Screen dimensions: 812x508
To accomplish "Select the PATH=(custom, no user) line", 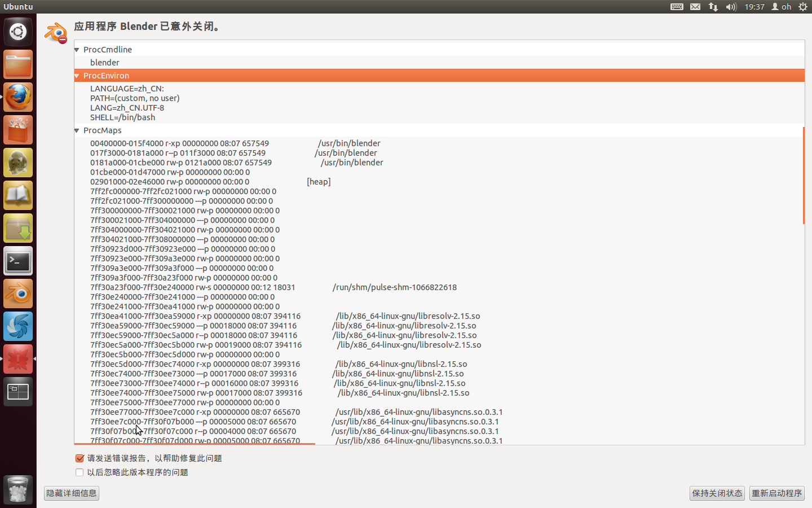I will [135, 98].
